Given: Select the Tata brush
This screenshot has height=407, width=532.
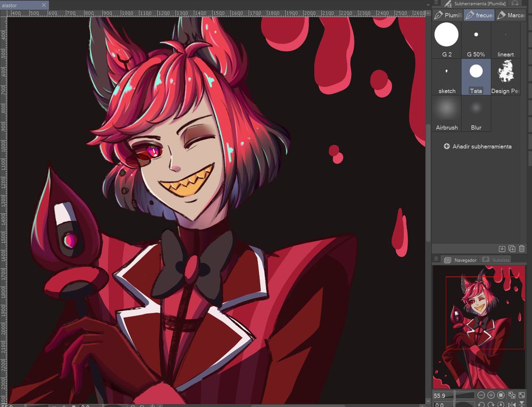Looking at the screenshot, I should tap(476, 77).
